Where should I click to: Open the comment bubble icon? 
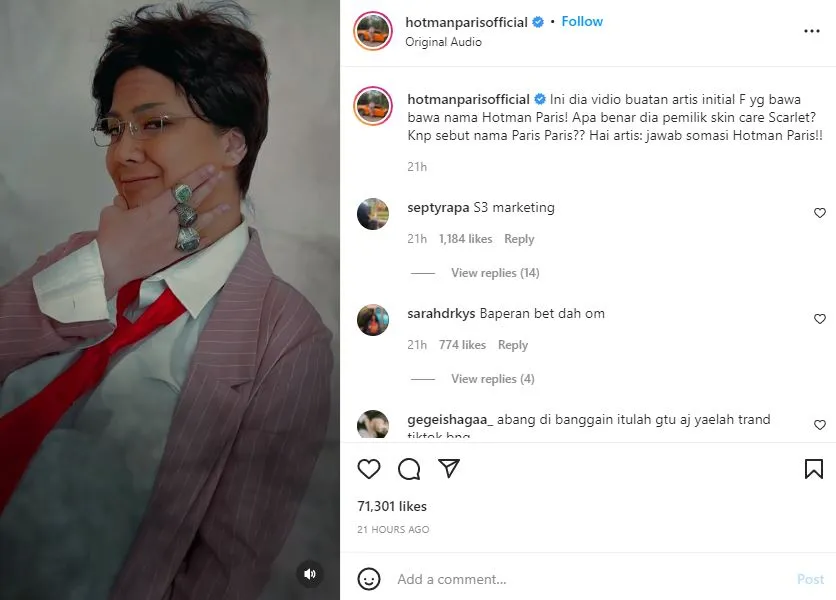[409, 469]
